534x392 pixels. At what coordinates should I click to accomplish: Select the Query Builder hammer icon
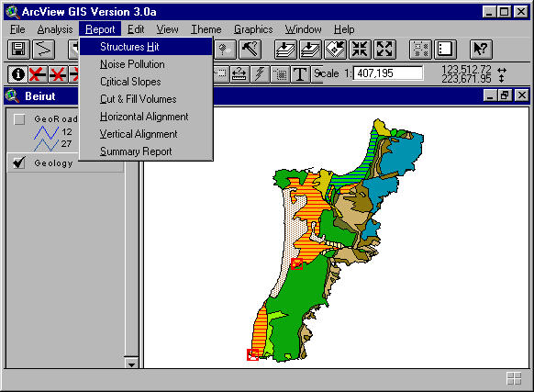click(250, 50)
